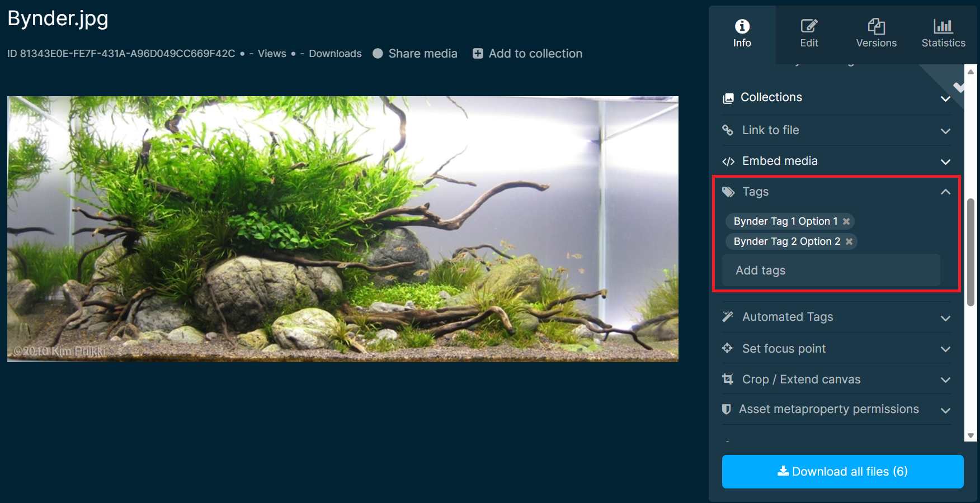The height and width of the screenshot is (503, 980).
Task: Click into the Add tags input field
Action: click(831, 271)
